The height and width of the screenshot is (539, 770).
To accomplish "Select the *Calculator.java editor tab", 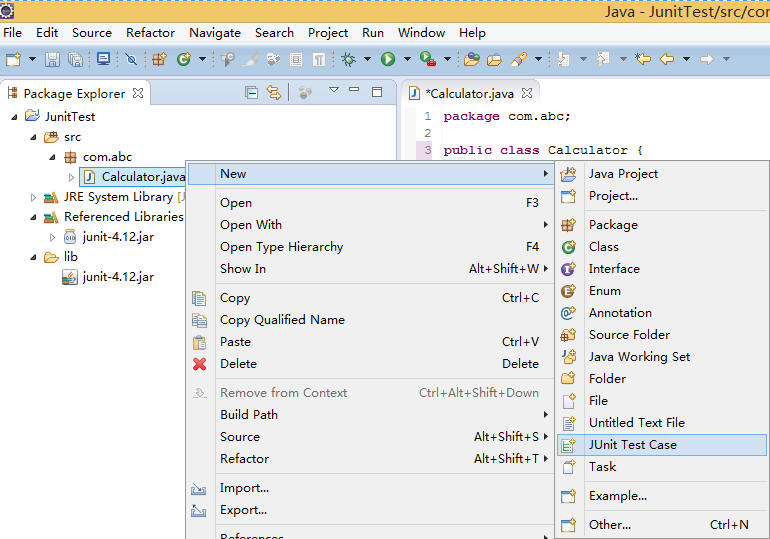I will 470,93.
